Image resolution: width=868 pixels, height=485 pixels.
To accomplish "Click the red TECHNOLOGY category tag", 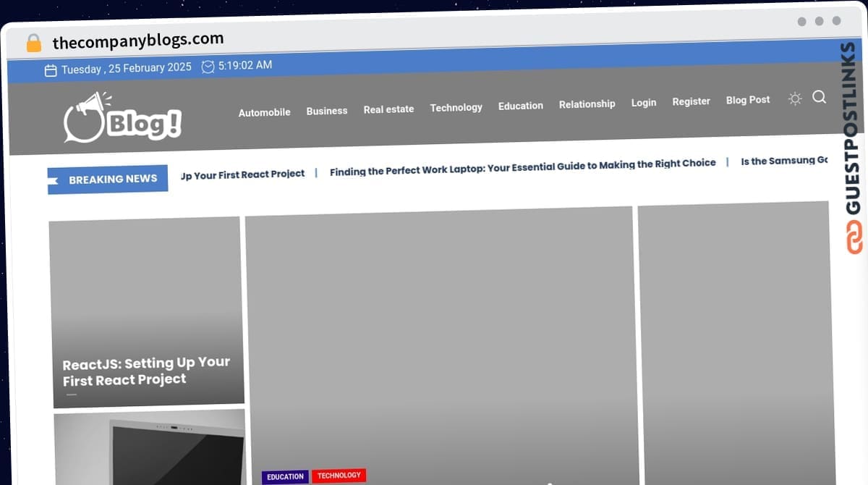I will click(339, 476).
